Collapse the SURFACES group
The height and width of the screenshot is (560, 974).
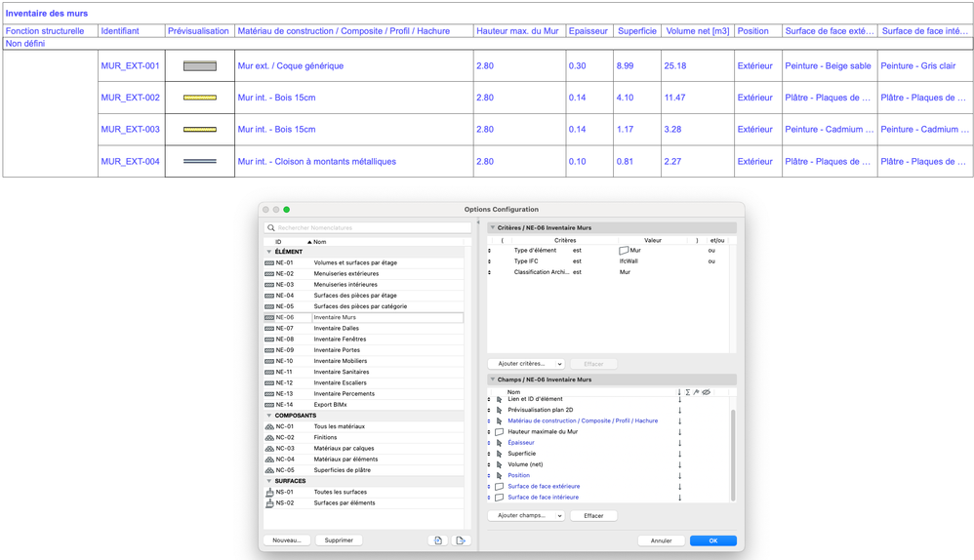[x=269, y=481]
